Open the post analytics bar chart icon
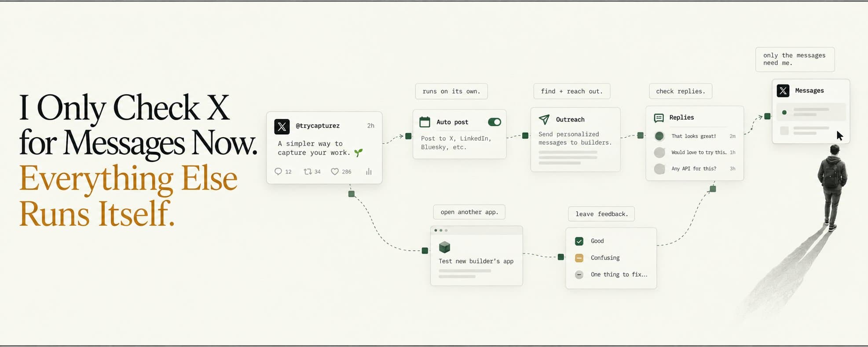Screen dimensions: 868x347 pyautogui.click(x=369, y=172)
